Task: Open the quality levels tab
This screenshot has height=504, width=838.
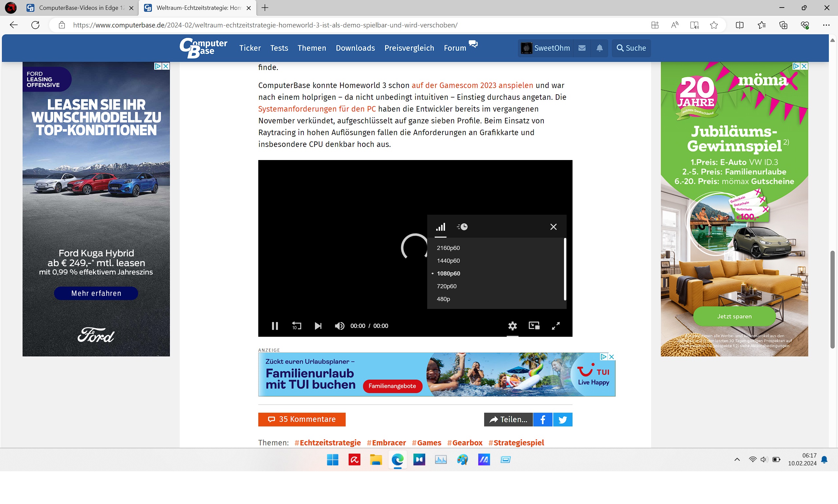Action: click(x=441, y=226)
